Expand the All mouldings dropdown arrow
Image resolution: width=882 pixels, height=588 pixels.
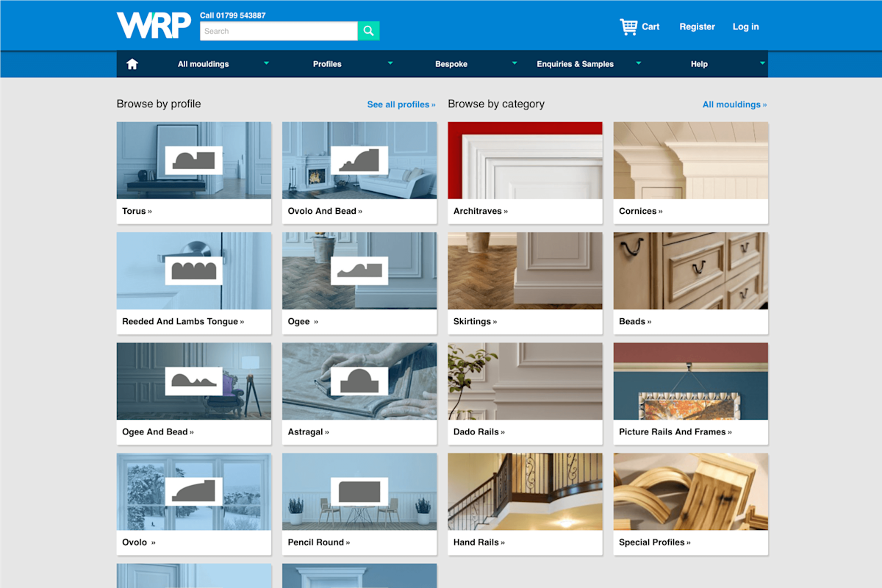click(x=266, y=63)
